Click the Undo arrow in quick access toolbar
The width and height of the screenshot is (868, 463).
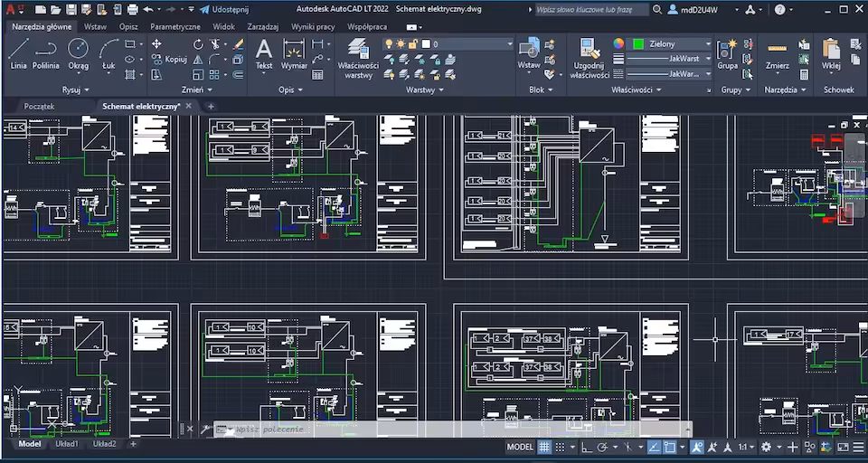(148, 9)
